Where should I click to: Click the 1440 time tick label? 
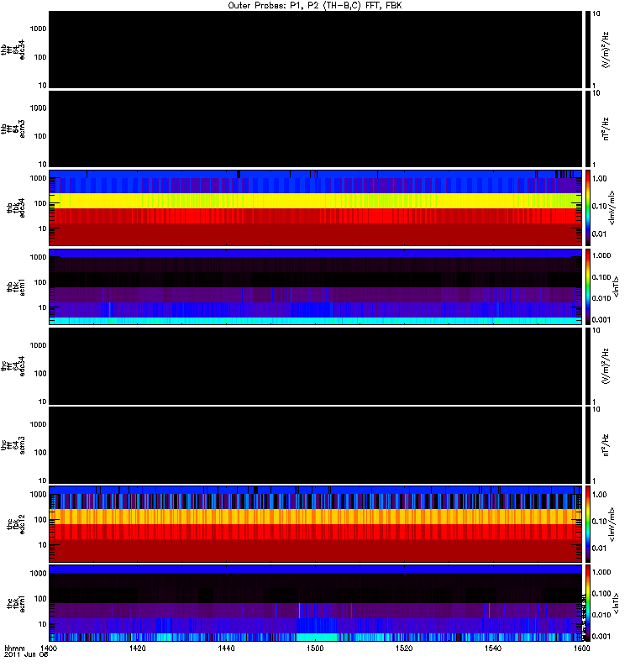(x=226, y=648)
